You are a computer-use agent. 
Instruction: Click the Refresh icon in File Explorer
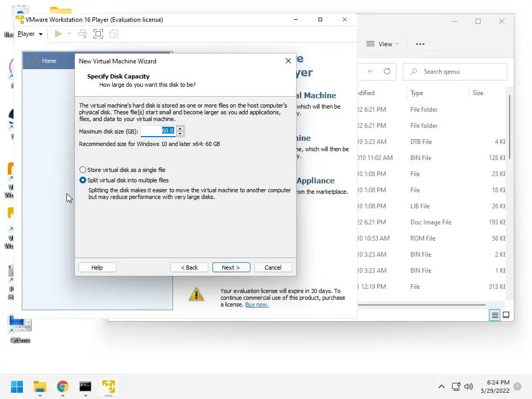coord(387,71)
